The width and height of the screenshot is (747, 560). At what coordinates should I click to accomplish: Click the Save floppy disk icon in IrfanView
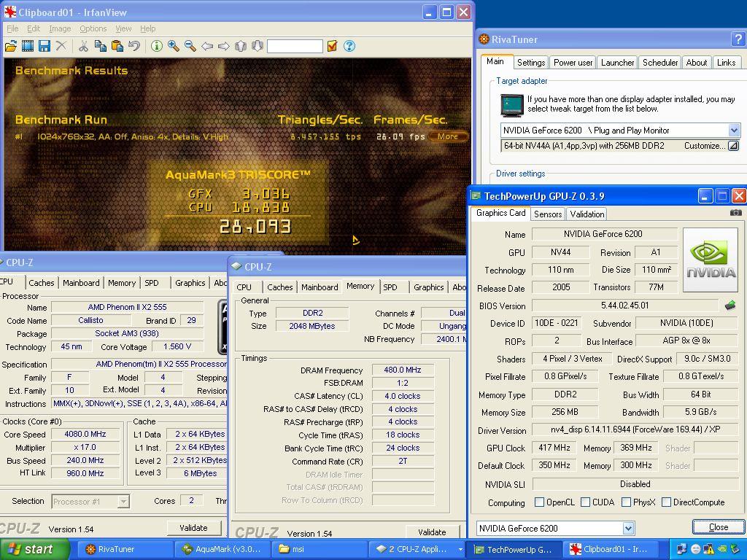[44, 46]
